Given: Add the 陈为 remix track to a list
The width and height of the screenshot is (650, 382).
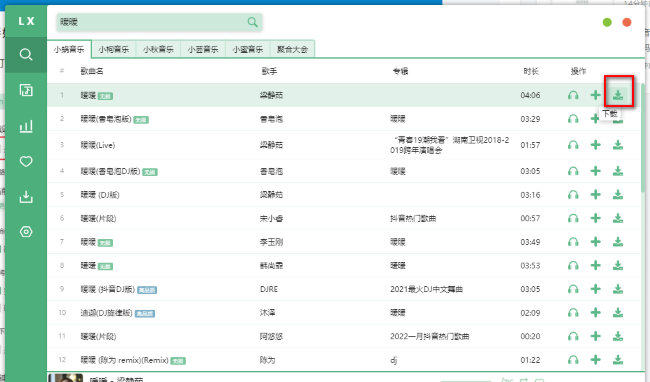Looking at the screenshot, I should (595, 360).
